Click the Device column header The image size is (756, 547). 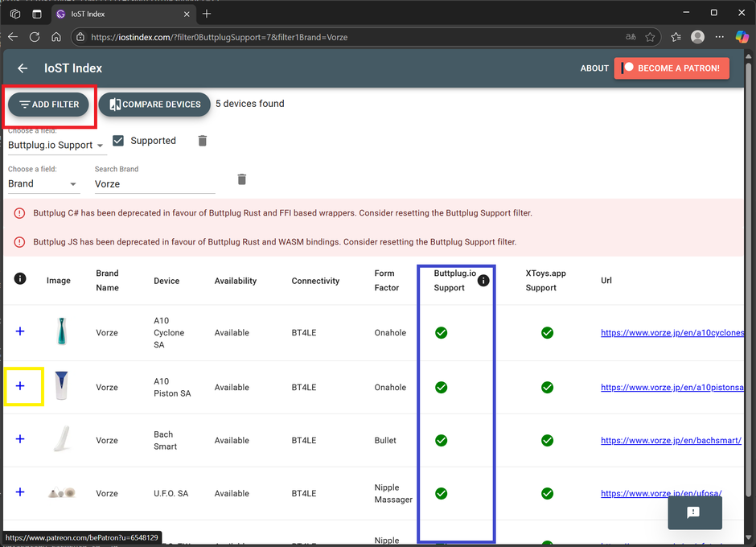click(166, 281)
